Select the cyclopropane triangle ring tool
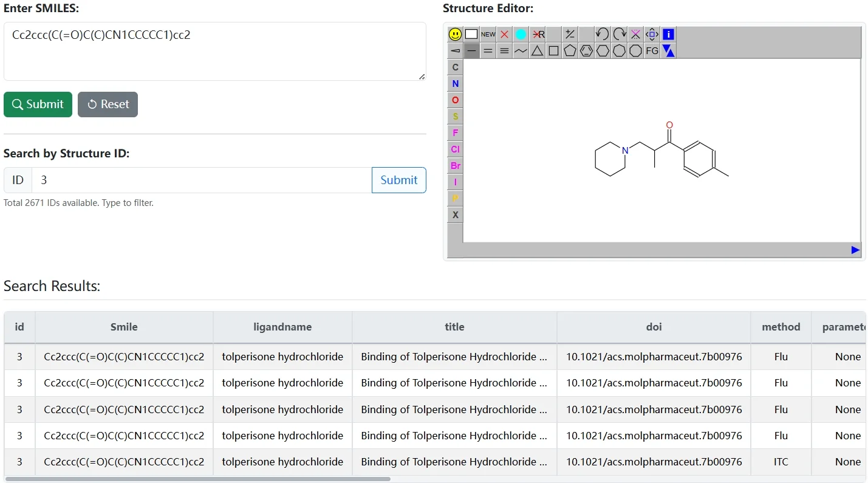 [x=537, y=51]
